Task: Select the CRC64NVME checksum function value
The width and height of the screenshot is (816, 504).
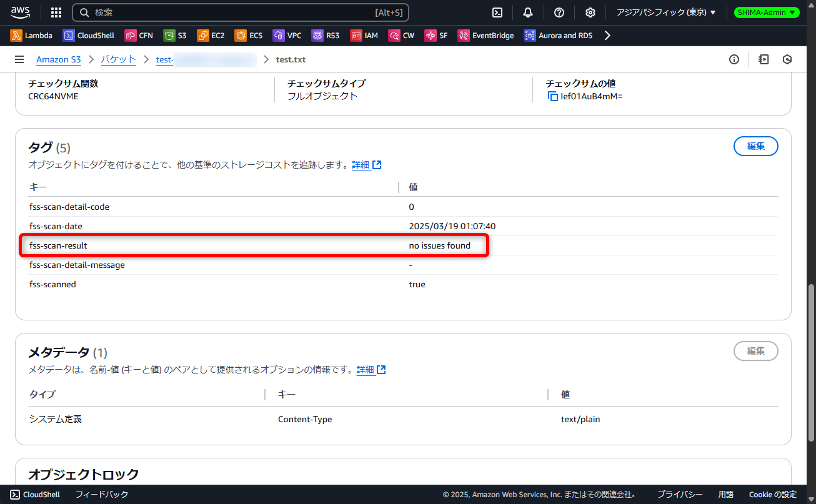Action: pos(54,96)
